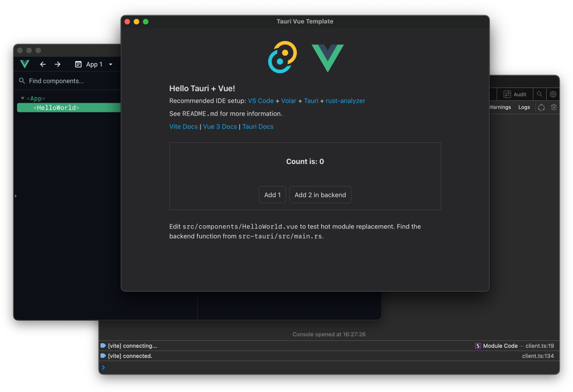Expand the collapsed side pane arrow in Vue devtools
Image resolution: width=573 pixels, height=392 pixels.
(16, 196)
